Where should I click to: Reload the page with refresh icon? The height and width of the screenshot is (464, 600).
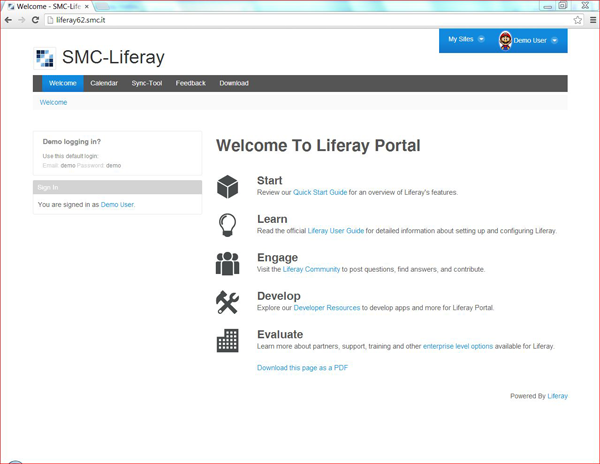[x=35, y=20]
